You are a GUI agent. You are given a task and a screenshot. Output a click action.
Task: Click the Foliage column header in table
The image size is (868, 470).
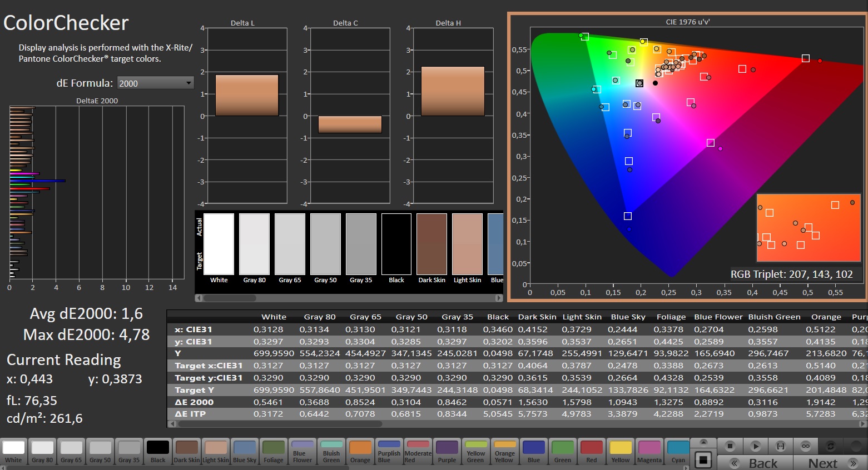tap(671, 317)
